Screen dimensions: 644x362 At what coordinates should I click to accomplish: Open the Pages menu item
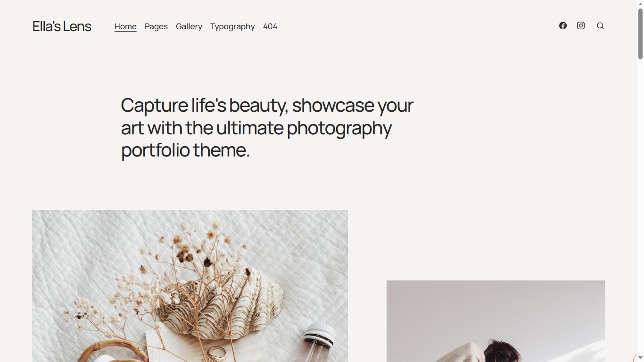(x=156, y=26)
